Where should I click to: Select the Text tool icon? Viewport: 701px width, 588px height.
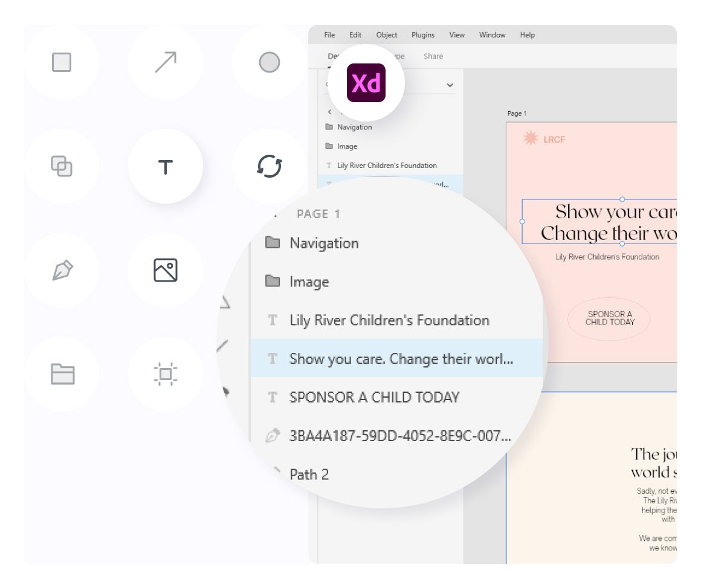pyautogui.click(x=166, y=167)
